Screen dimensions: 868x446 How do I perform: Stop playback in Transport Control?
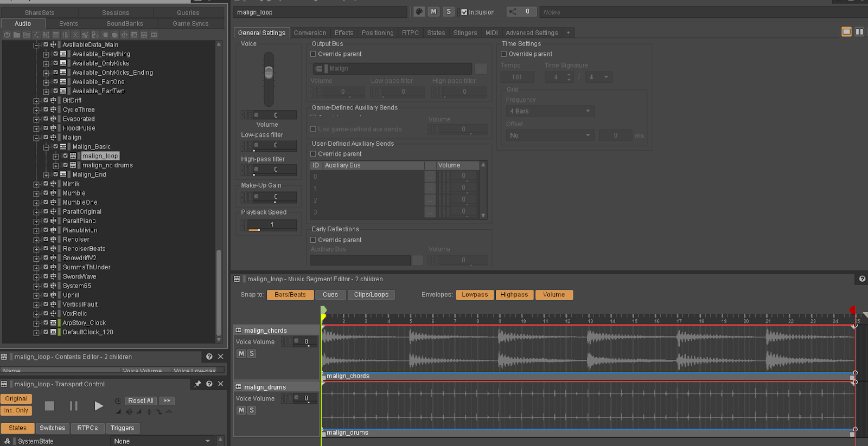point(49,405)
